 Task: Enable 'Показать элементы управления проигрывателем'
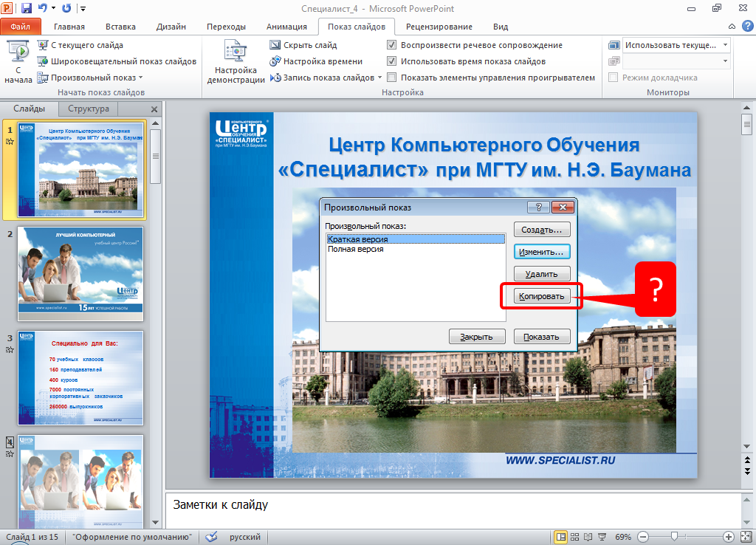[x=392, y=78]
